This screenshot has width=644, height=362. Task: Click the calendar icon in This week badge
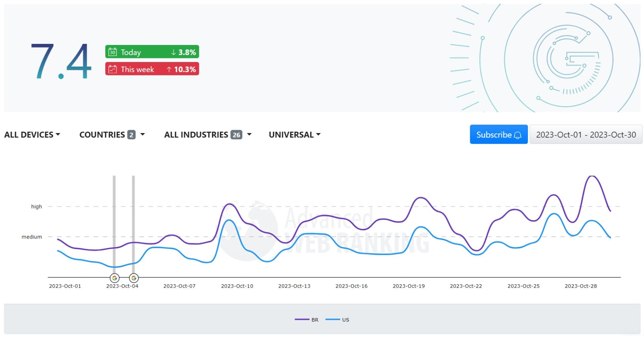point(112,69)
